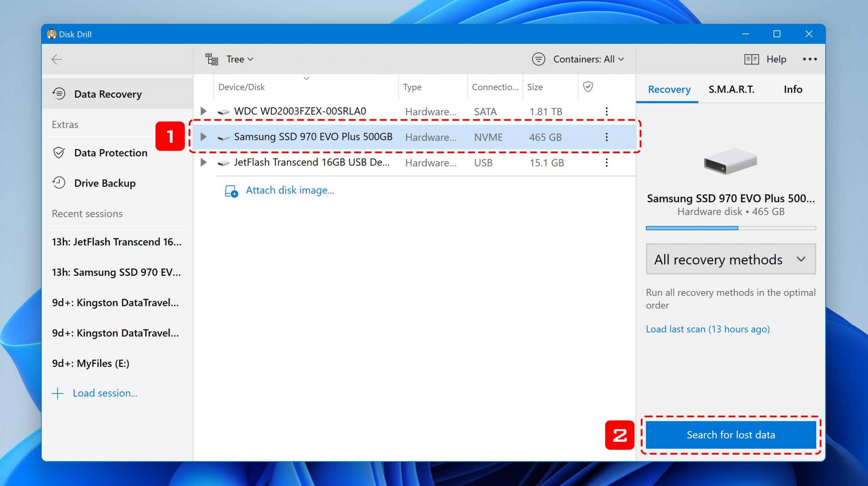The width and height of the screenshot is (868, 486).
Task: Open 9d+ MyFiles (E:) recent session
Action: tap(90, 363)
